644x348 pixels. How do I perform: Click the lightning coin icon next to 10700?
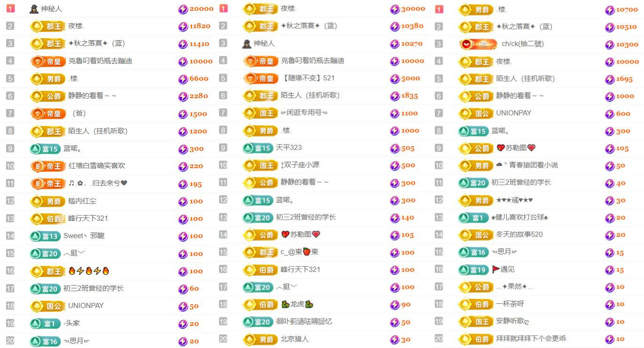pos(610,10)
